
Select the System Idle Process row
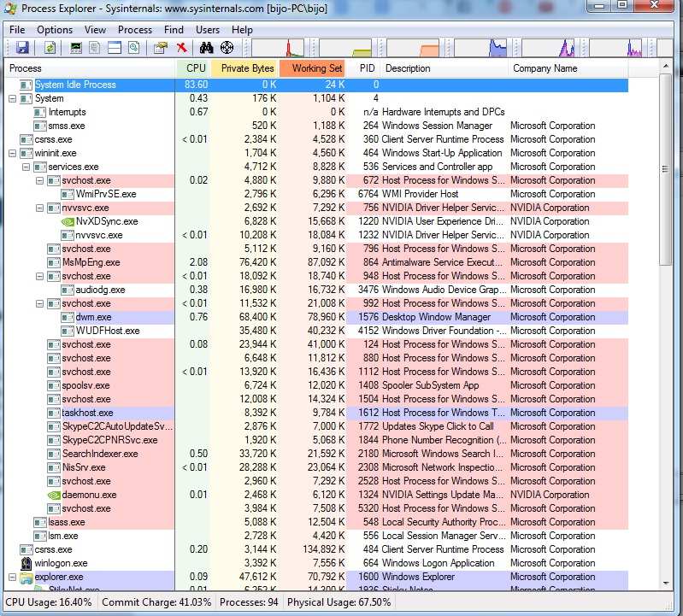316,85
